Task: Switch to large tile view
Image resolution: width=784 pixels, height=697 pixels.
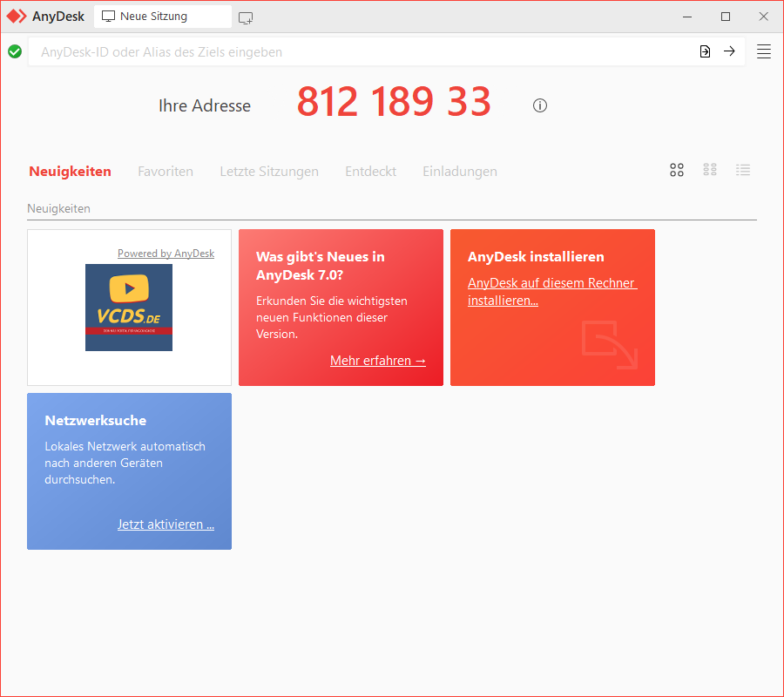Action: (677, 171)
